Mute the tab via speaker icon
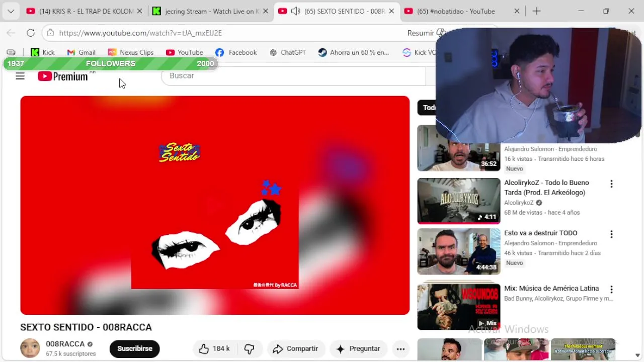The image size is (644, 362). coord(296,11)
